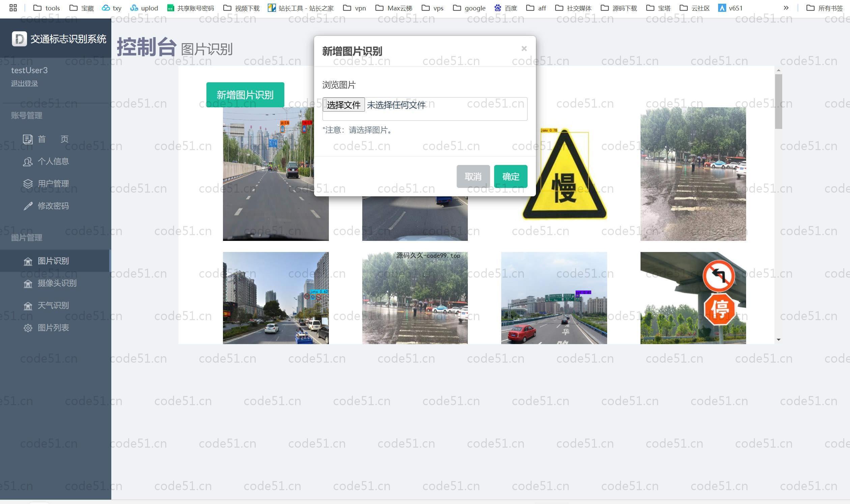The width and height of the screenshot is (850, 504).
Task: Expand the bookmarks overflow chevron
Action: pyautogui.click(x=786, y=8)
